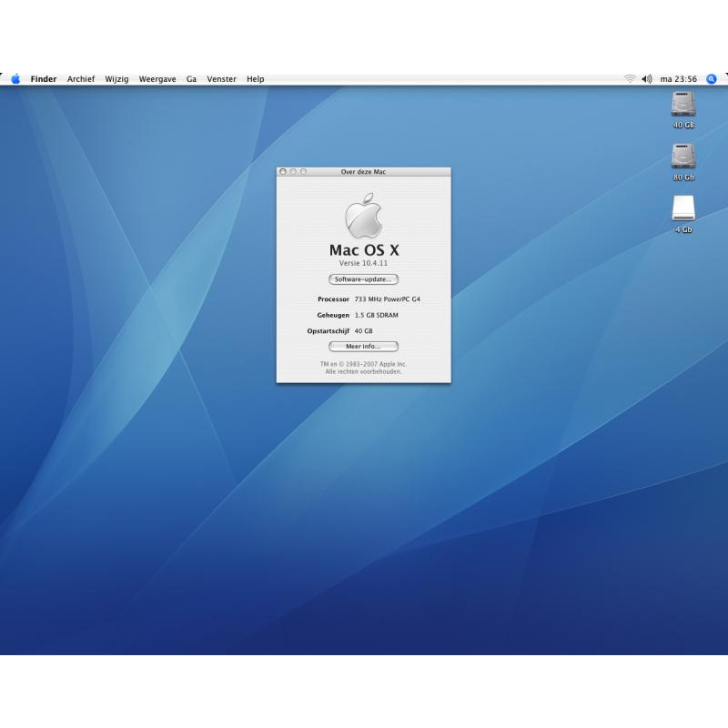
Task: Click the volume speaker icon
Action: pos(647,79)
